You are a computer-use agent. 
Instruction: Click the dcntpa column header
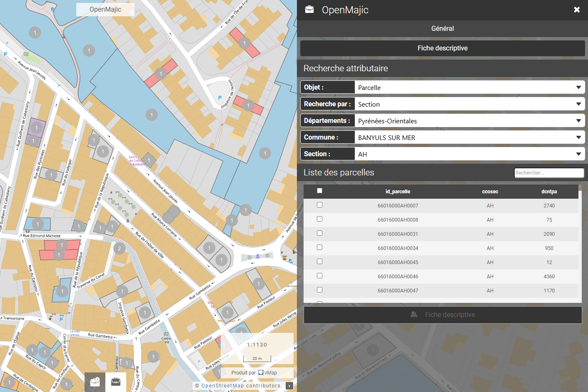(x=549, y=192)
